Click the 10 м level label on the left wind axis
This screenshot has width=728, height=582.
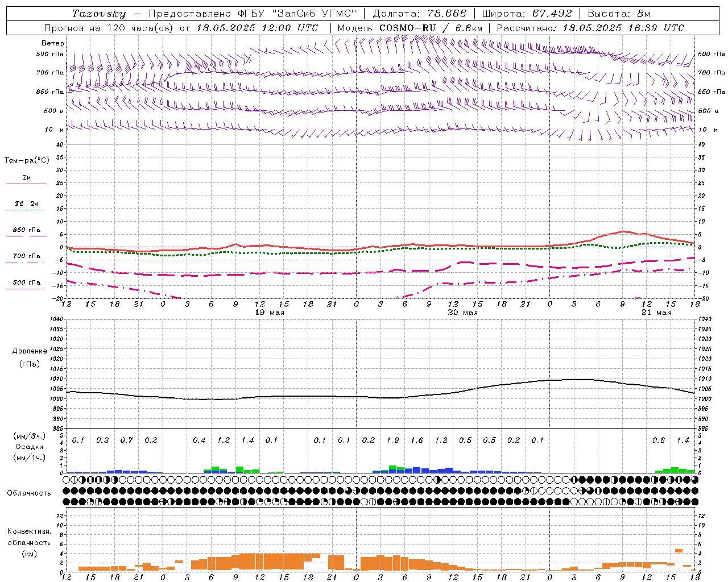pyautogui.click(x=55, y=130)
